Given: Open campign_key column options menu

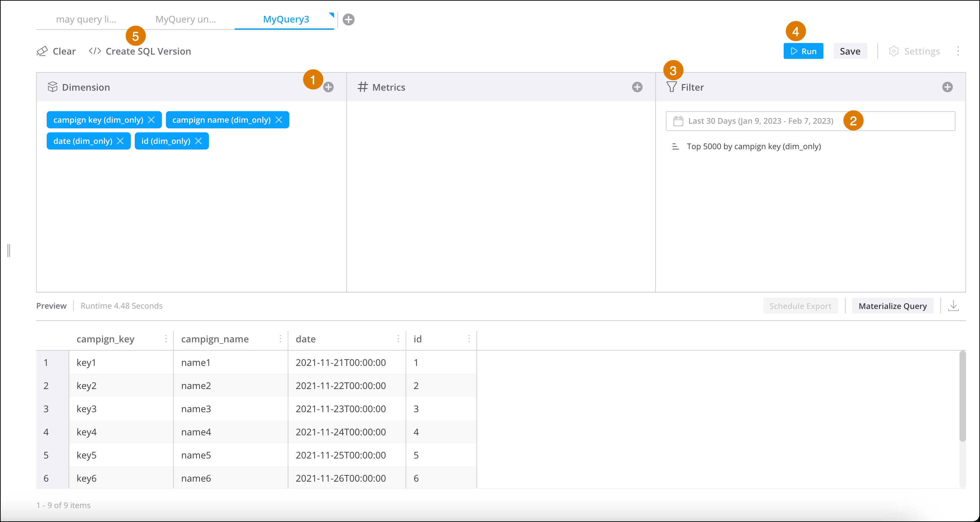Looking at the screenshot, I should coord(166,339).
